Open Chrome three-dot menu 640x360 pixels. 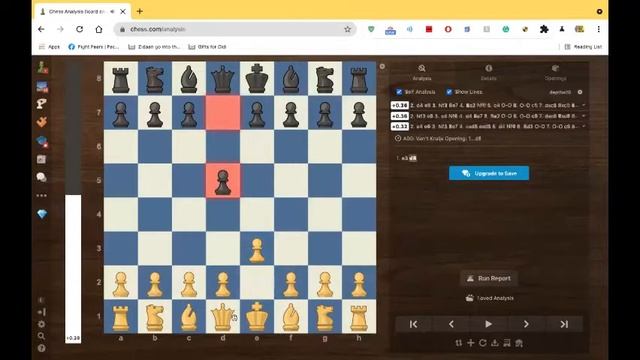click(x=598, y=29)
